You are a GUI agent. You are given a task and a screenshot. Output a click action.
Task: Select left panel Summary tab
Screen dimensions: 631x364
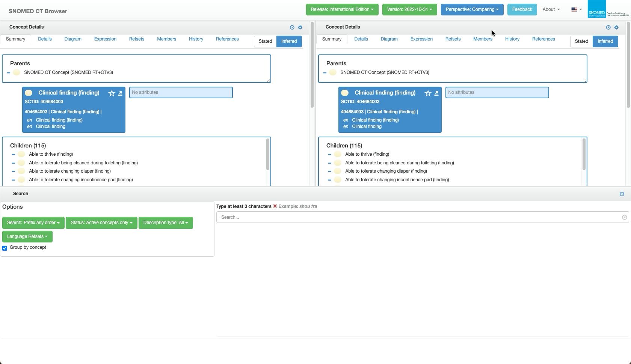(x=15, y=39)
